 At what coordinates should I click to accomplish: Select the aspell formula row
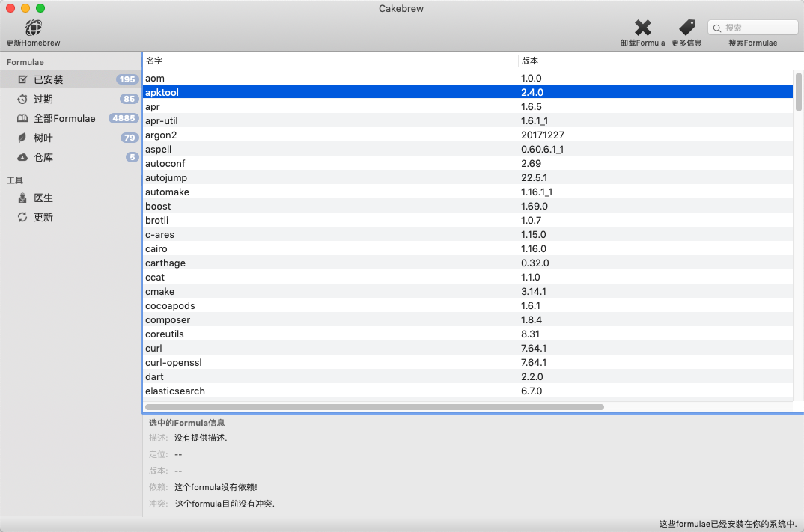468,149
